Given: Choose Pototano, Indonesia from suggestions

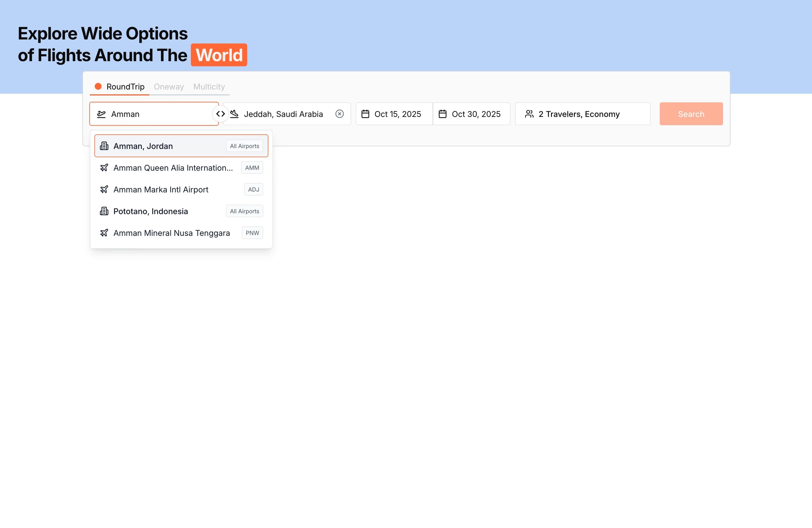Looking at the screenshot, I should 150,211.
